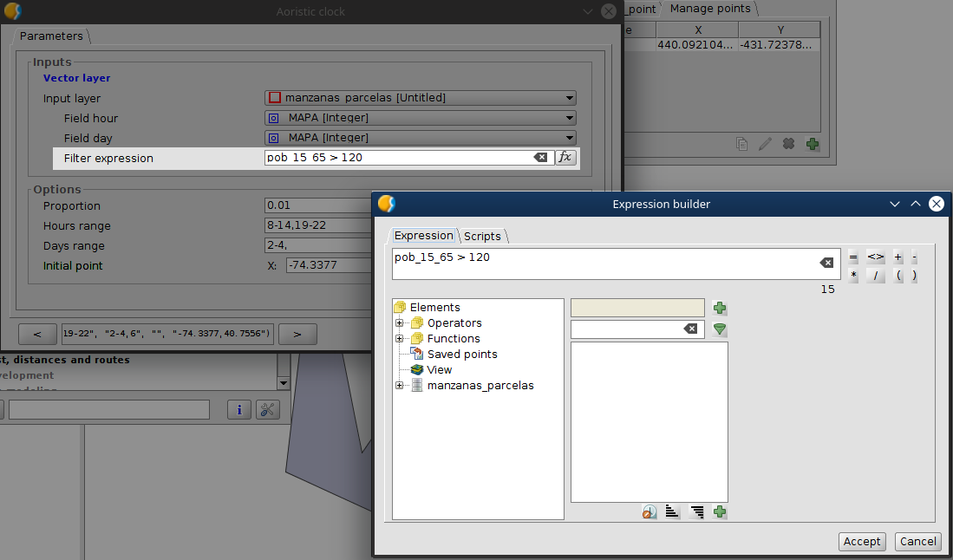
Task: Click the search filter text field
Action: 628,329
